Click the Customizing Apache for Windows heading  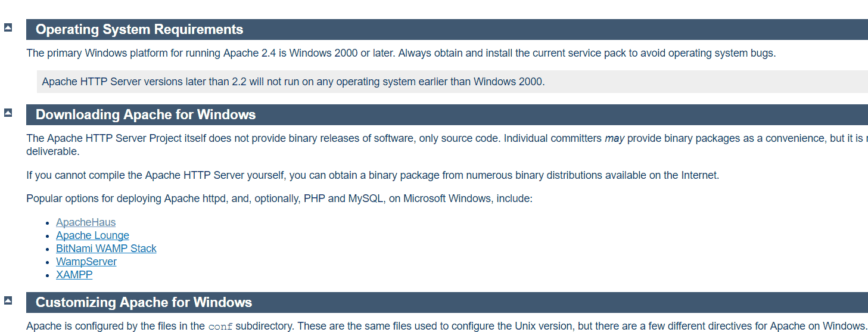pos(144,302)
